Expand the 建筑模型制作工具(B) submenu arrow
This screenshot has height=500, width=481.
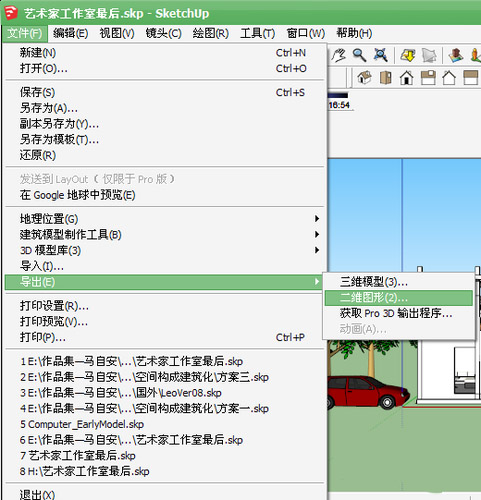coord(317,234)
